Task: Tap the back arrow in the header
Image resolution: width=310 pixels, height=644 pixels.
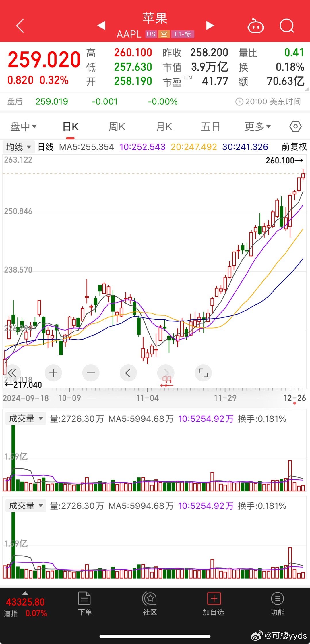Action: pyautogui.click(x=20, y=26)
